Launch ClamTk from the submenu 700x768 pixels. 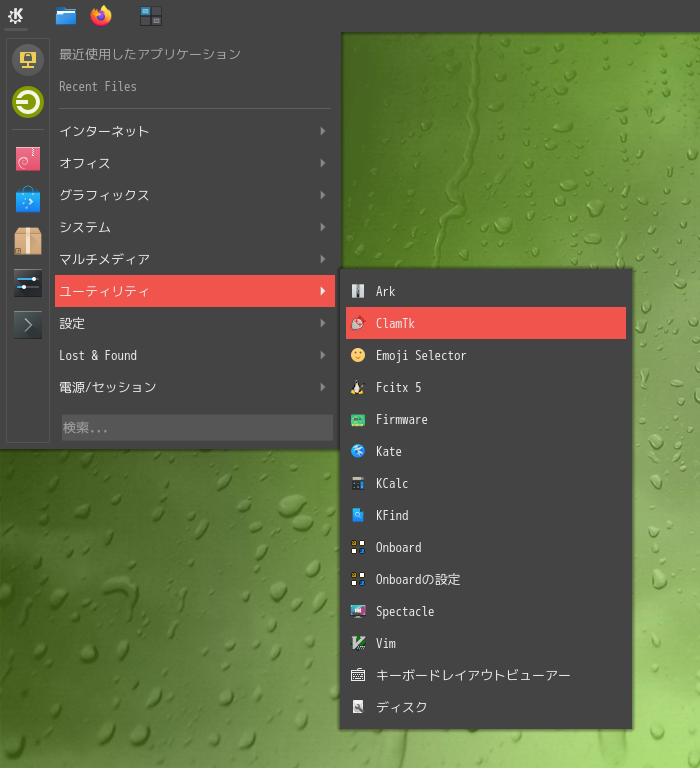pyautogui.click(x=485, y=323)
